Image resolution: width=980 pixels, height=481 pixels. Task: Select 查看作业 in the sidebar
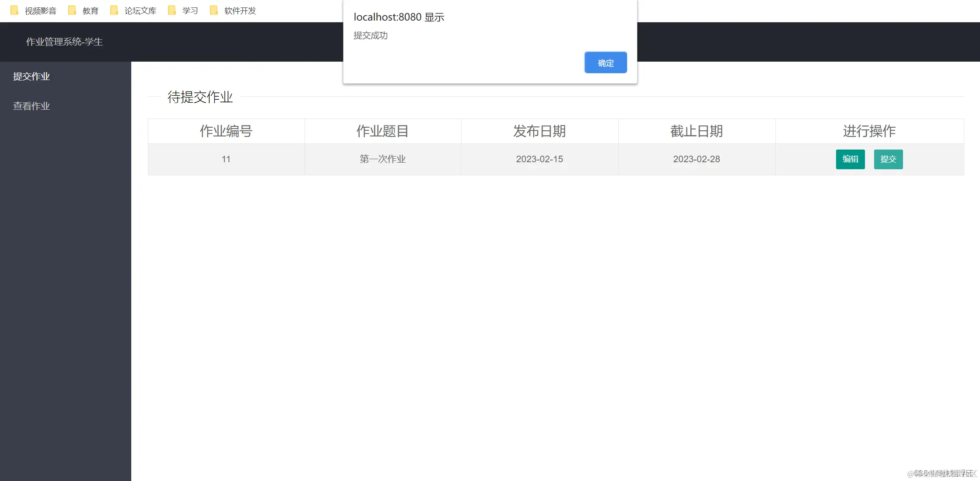pyautogui.click(x=31, y=106)
